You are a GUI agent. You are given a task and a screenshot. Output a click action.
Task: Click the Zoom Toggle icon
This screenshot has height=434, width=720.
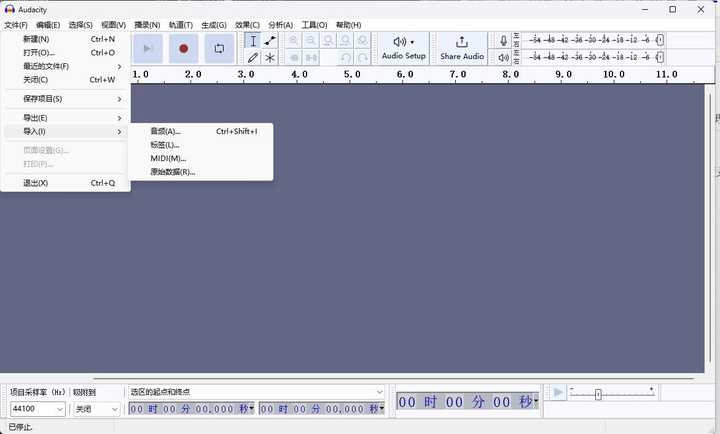tap(363, 40)
